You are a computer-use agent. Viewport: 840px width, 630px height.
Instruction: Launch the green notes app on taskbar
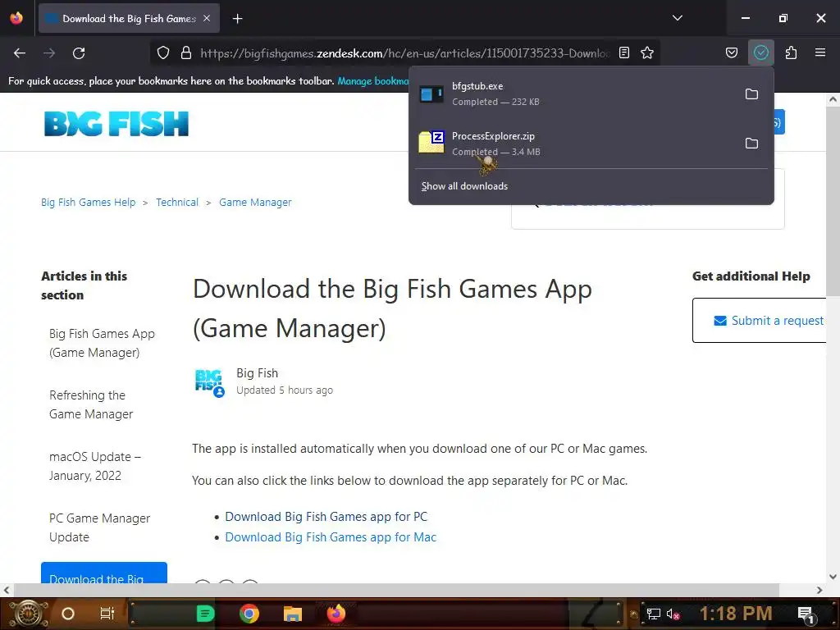[x=205, y=614]
